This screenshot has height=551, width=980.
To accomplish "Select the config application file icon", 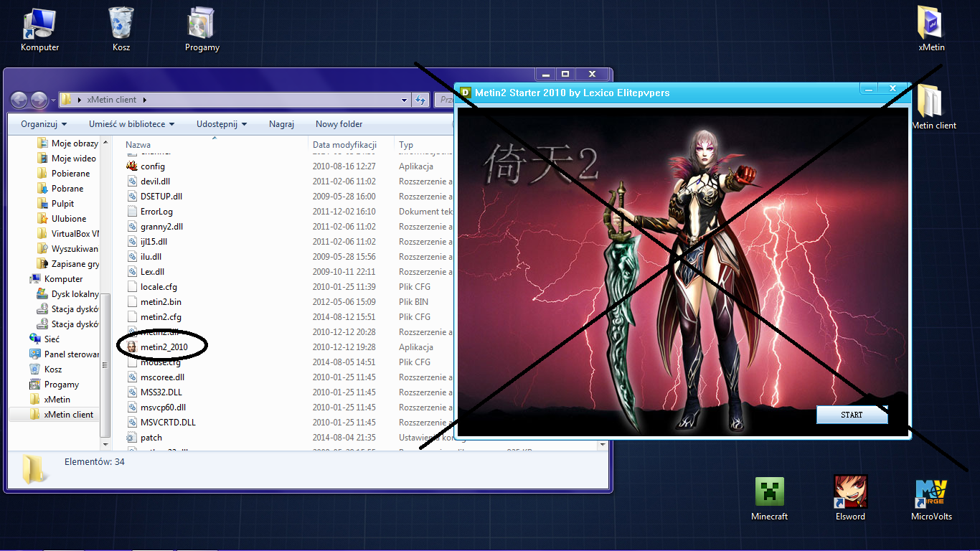I will [x=131, y=166].
